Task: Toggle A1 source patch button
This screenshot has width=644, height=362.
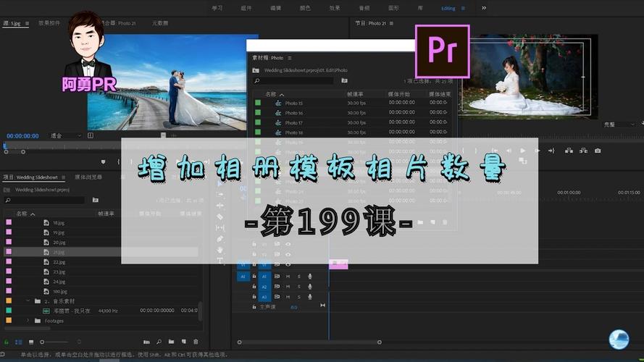Action: pyautogui.click(x=243, y=277)
